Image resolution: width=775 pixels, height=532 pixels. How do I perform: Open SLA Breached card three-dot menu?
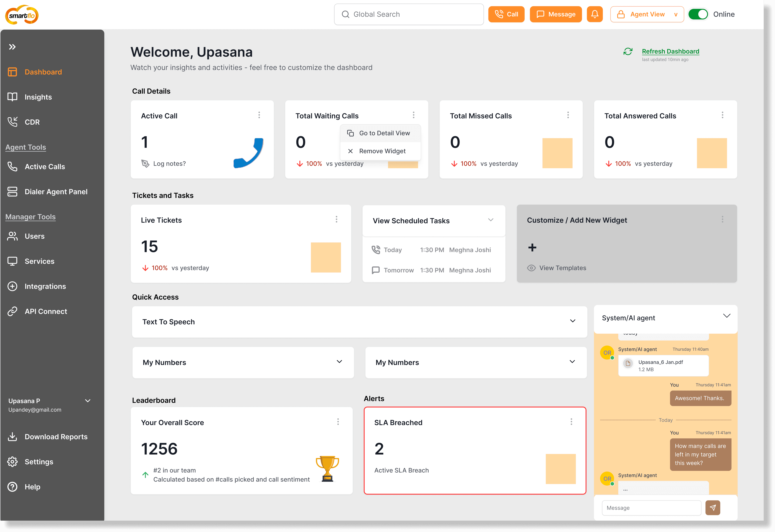pos(571,422)
